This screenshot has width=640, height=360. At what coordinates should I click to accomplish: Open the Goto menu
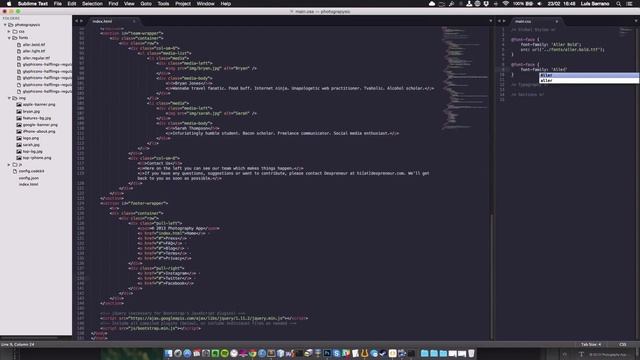pyautogui.click(x=146, y=4)
